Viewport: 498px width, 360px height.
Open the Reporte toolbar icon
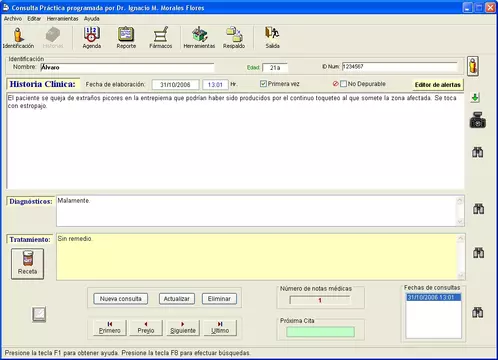tap(126, 34)
